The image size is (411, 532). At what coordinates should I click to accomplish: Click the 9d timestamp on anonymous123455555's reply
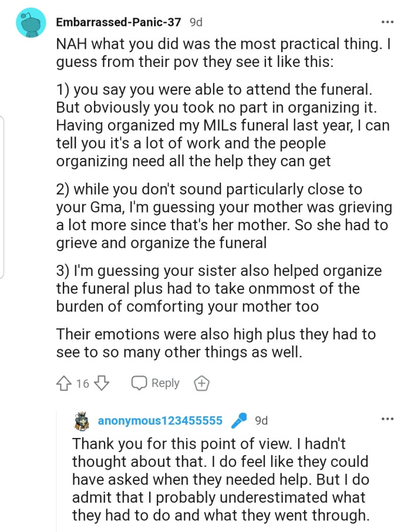[x=261, y=420]
